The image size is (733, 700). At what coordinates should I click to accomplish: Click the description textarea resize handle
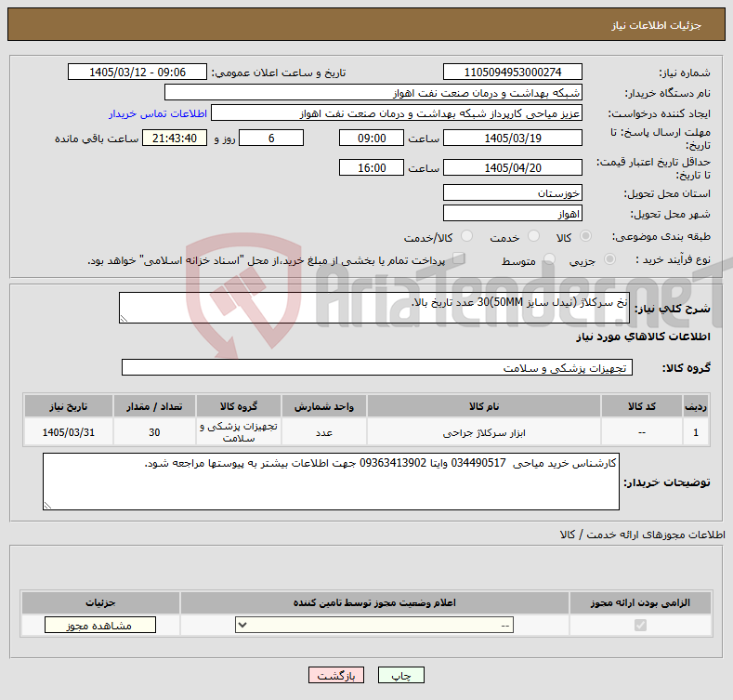tap(124, 319)
